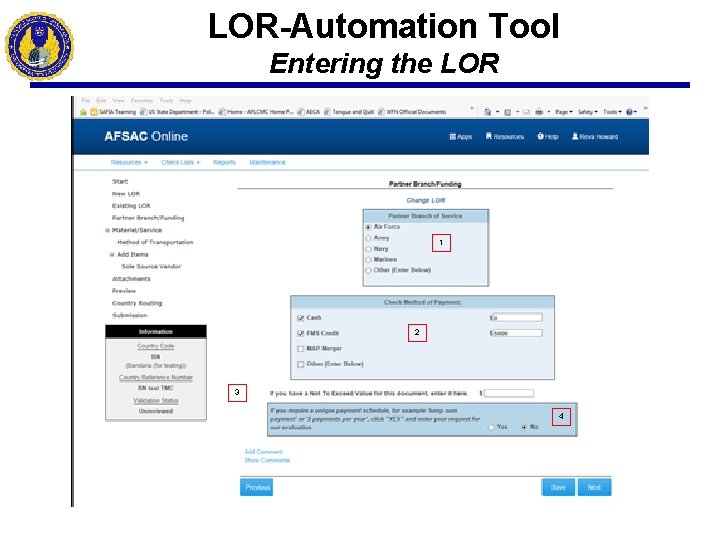Click the browser blue Help question icon
This screenshot has height=540, width=720.
pos(630,112)
